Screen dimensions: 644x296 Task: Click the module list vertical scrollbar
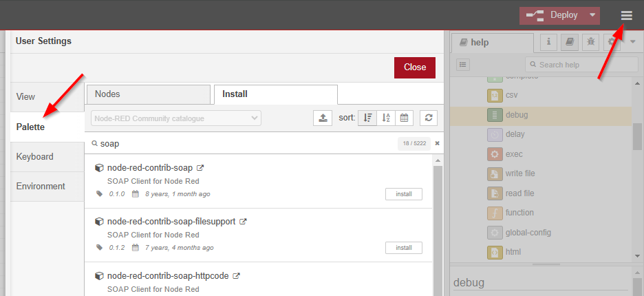(x=438, y=227)
